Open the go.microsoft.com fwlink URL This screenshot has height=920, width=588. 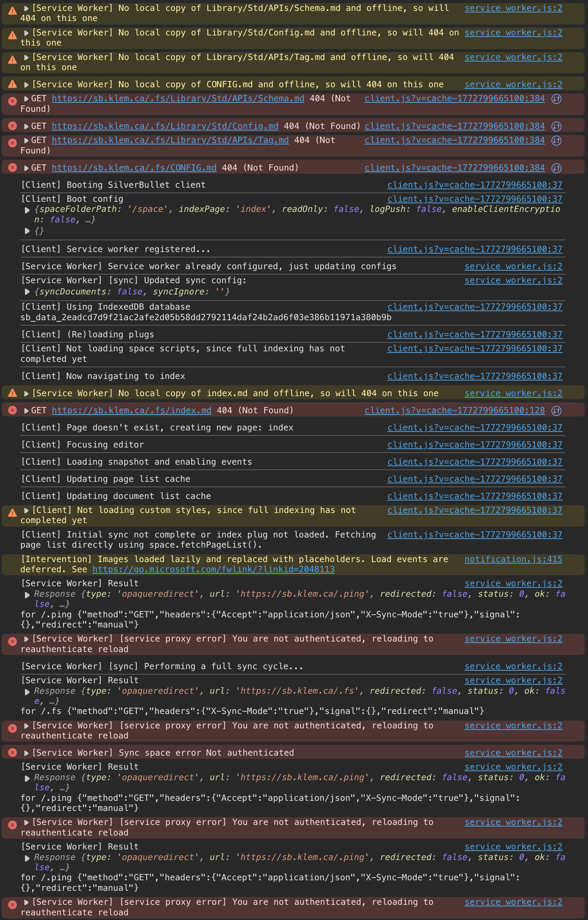[213, 569]
